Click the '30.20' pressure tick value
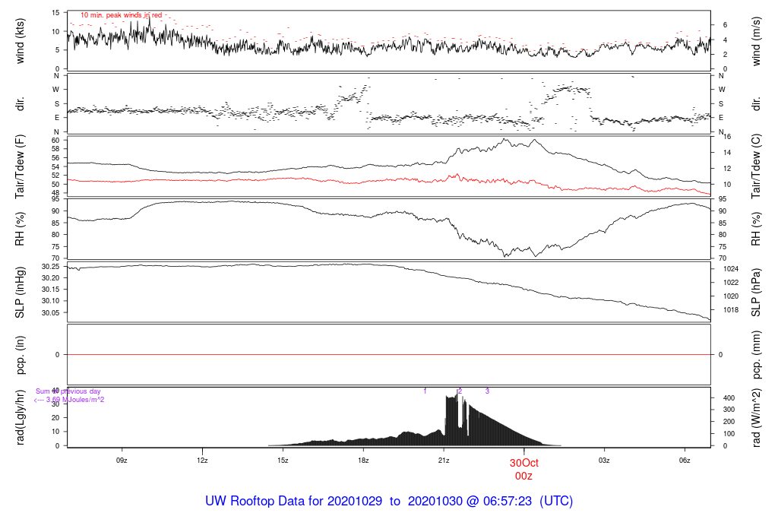778x532 pixels. tap(51, 278)
